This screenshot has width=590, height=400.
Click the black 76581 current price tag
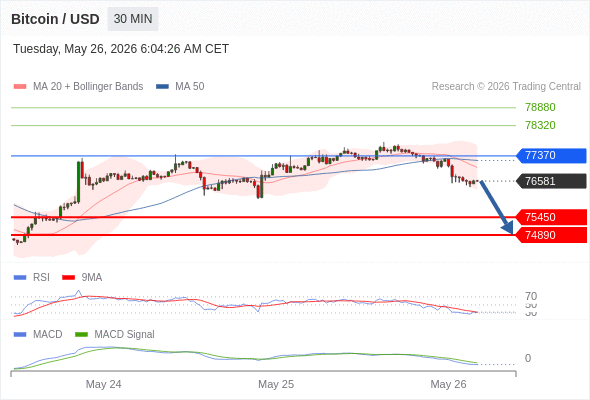point(551,181)
